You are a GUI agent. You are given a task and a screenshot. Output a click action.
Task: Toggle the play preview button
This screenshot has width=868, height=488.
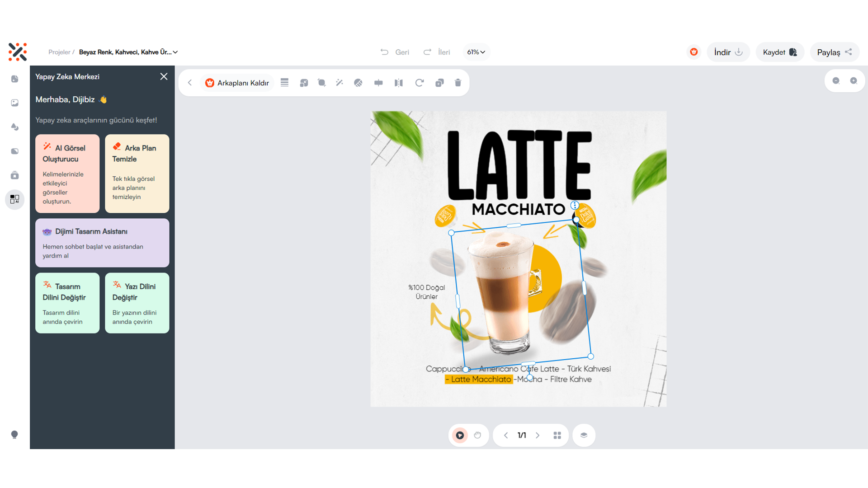(460, 435)
